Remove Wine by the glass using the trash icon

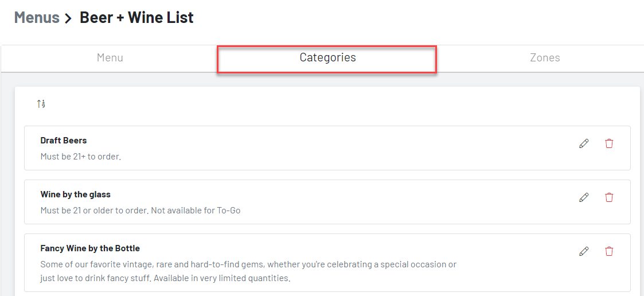point(609,197)
